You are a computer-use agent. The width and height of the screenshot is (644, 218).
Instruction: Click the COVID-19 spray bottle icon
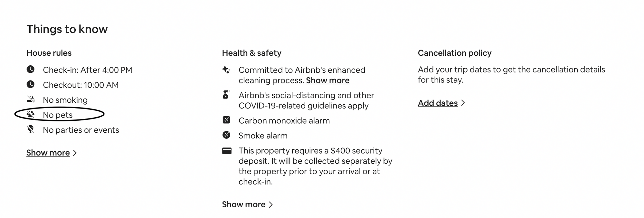(226, 95)
